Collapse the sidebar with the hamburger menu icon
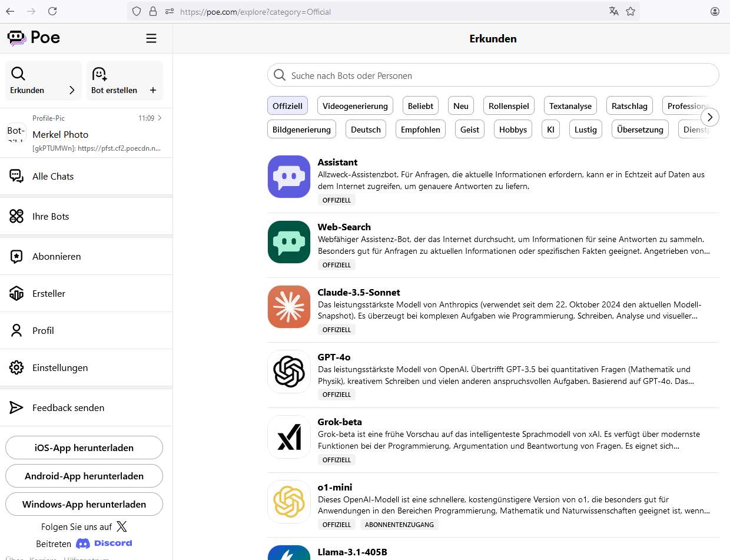The image size is (730, 560). tap(151, 38)
